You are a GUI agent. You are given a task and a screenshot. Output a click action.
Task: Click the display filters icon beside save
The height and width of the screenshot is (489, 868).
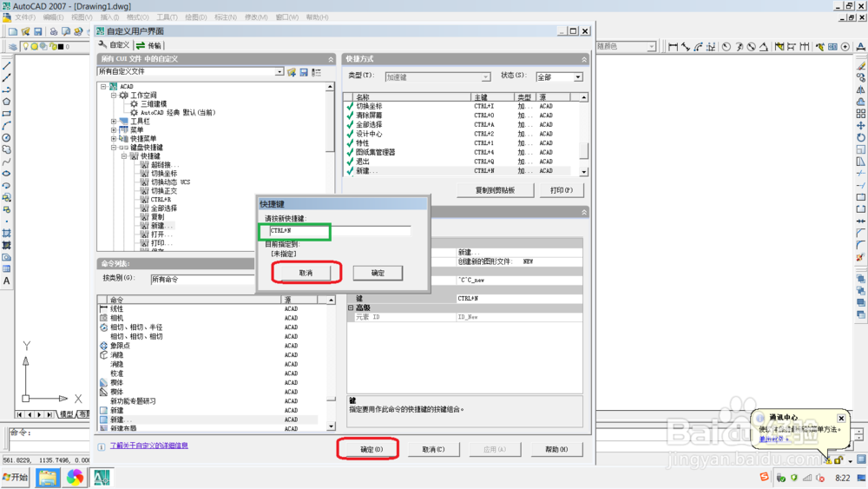(317, 72)
